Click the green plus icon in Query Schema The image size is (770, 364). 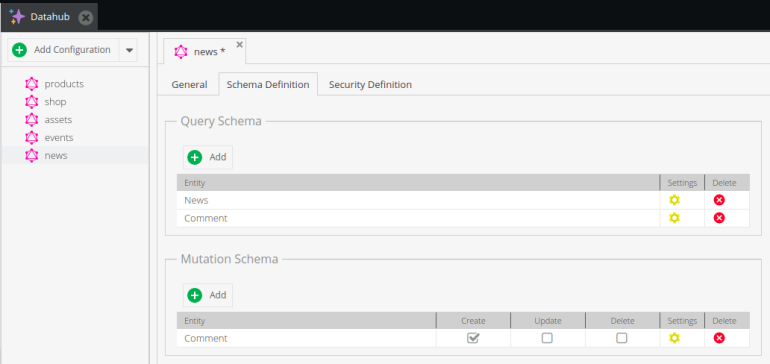point(195,157)
